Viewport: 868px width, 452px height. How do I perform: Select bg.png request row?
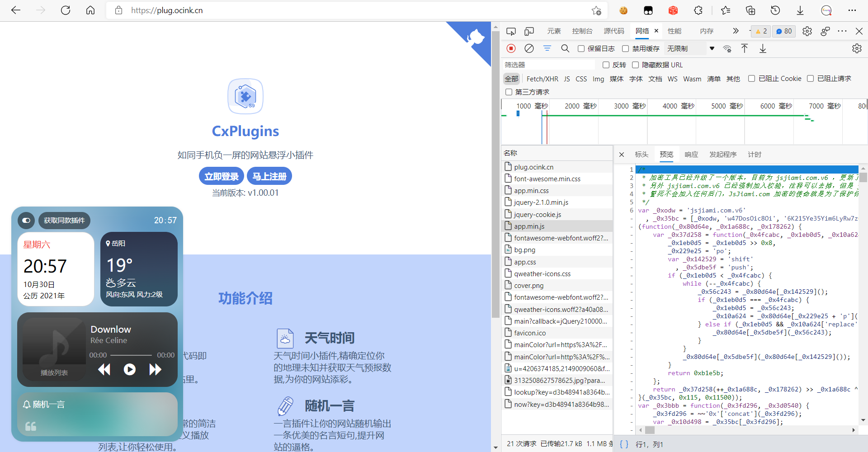tap(557, 250)
